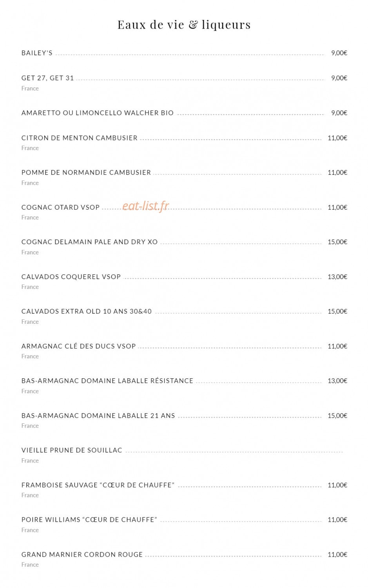The image size is (368, 588).
Task: Choose Calvados Extra Old 10 ans 30&40
Action: (87, 311)
